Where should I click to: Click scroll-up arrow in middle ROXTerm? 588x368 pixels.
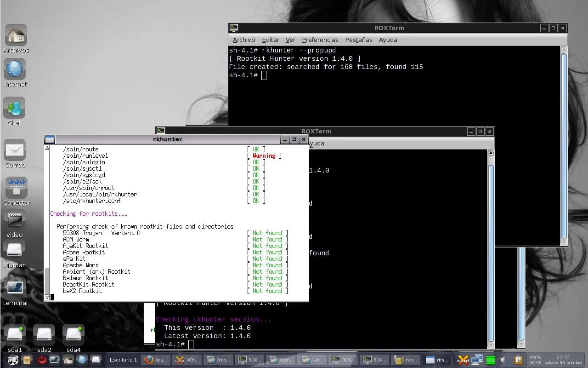pos(491,153)
